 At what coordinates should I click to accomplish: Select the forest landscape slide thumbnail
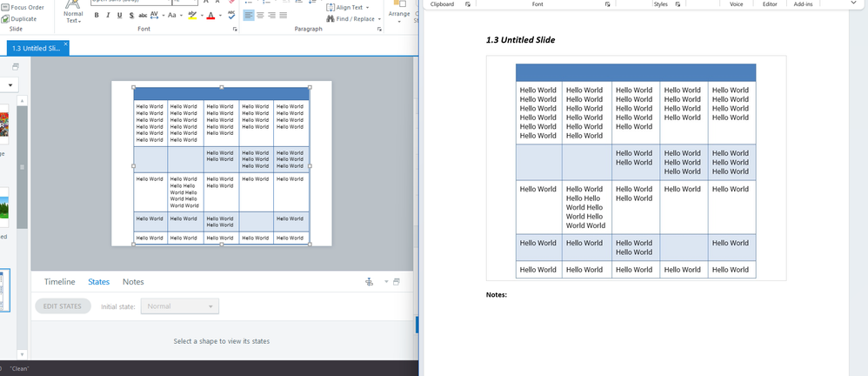(x=4, y=207)
